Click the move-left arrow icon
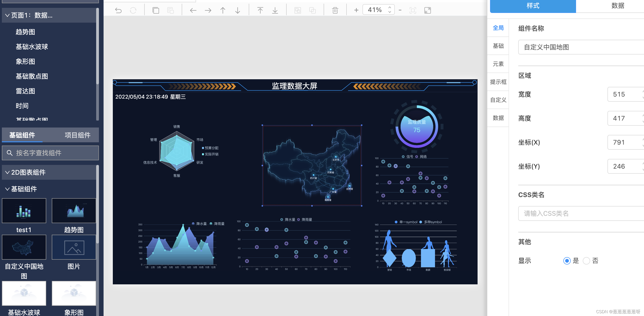 coord(193,10)
